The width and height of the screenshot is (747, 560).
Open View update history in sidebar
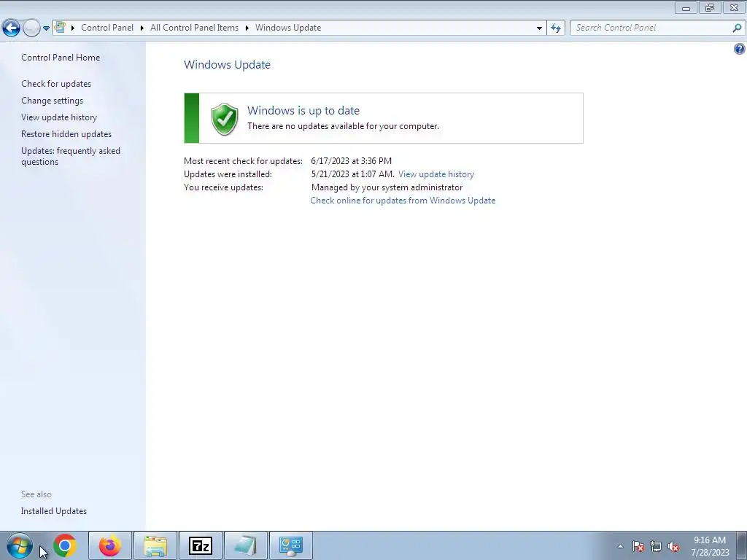pos(59,117)
